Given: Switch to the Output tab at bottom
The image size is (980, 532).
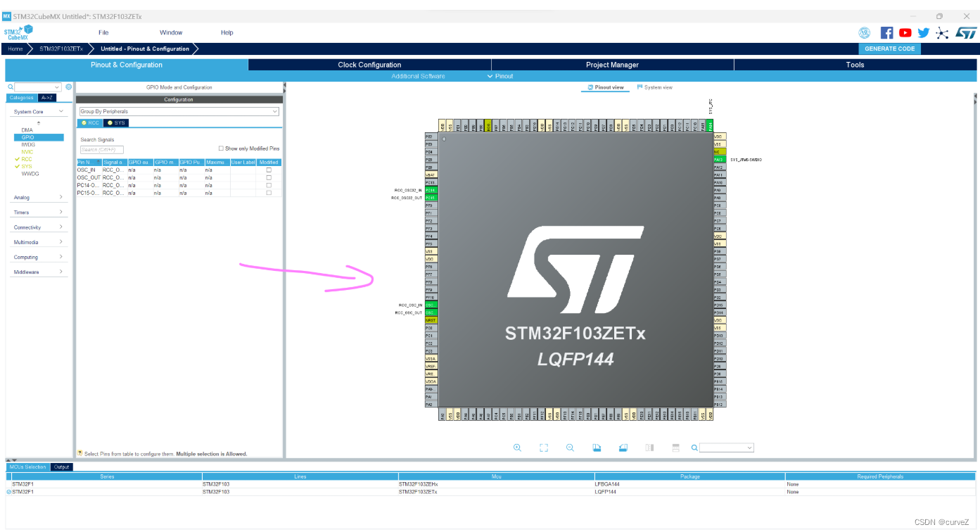Looking at the screenshot, I should (x=62, y=467).
